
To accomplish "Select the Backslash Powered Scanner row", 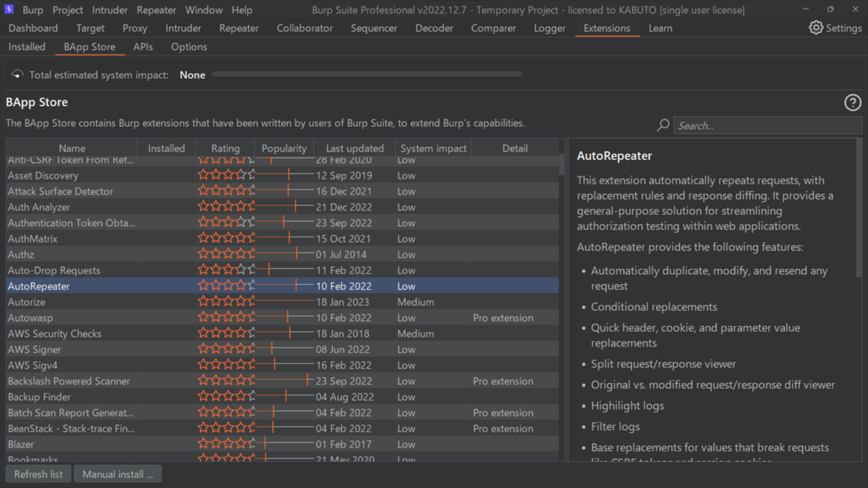I will tap(282, 381).
